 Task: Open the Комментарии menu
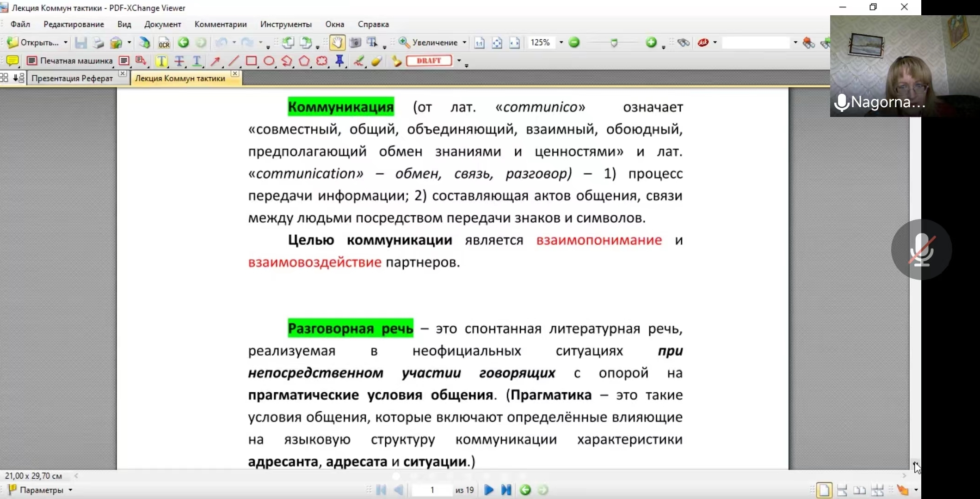pyautogui.click(x=221, y=24)
